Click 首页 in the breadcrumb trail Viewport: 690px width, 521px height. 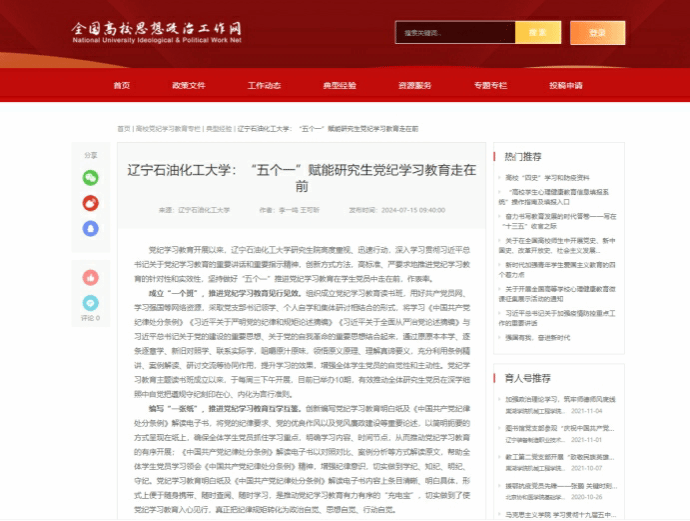click(123, 129)
